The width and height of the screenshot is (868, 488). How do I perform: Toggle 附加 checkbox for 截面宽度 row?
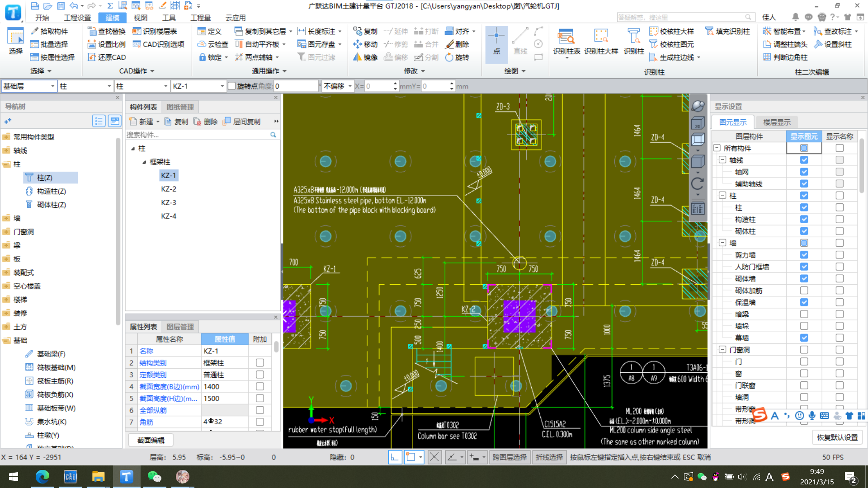tap(259, 386)
